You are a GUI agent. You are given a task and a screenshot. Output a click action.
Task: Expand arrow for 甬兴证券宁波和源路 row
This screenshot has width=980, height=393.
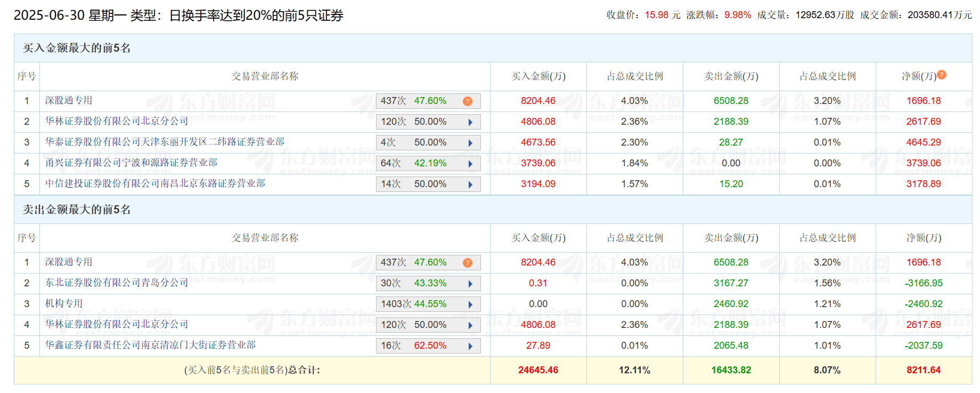tap(470, 164)
